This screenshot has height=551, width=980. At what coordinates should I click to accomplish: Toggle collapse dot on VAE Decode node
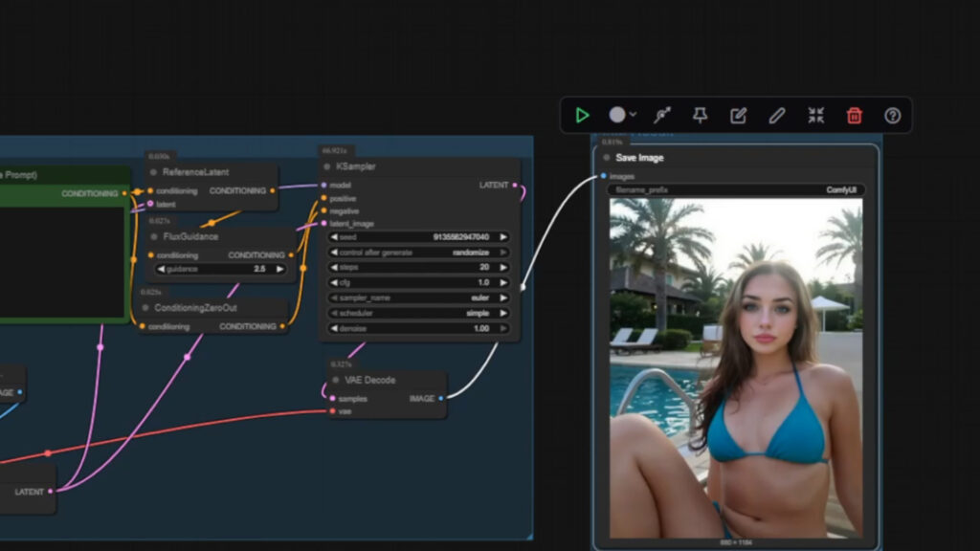click(x=334, y=381)
